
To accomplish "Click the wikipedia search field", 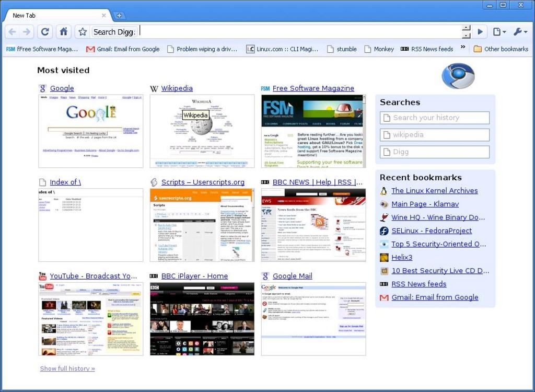I will click(435, 135).
